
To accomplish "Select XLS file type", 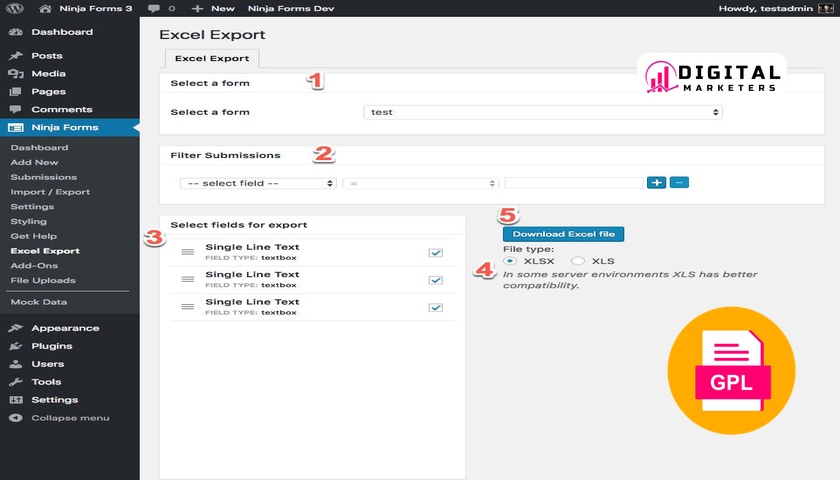I will point(578,261).
